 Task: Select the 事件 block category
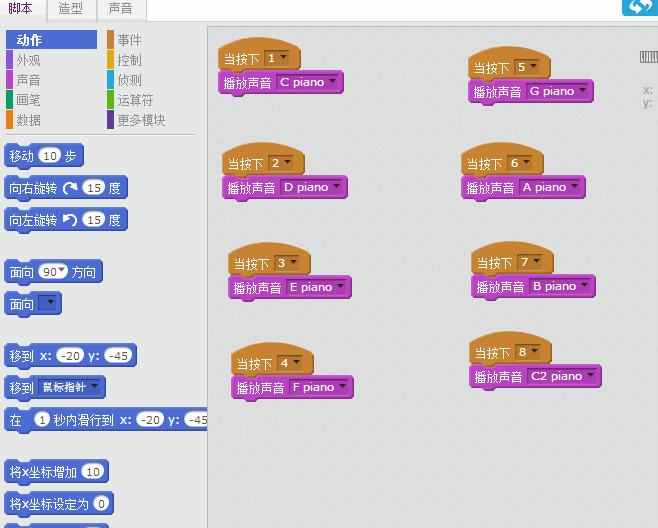point(129,40)
